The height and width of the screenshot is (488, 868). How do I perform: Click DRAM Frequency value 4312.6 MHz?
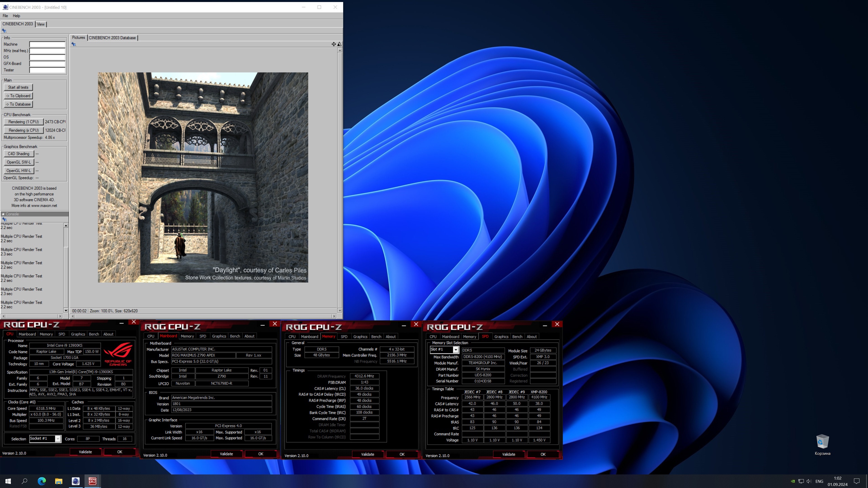pyautogui.click(x=364, y=376)
